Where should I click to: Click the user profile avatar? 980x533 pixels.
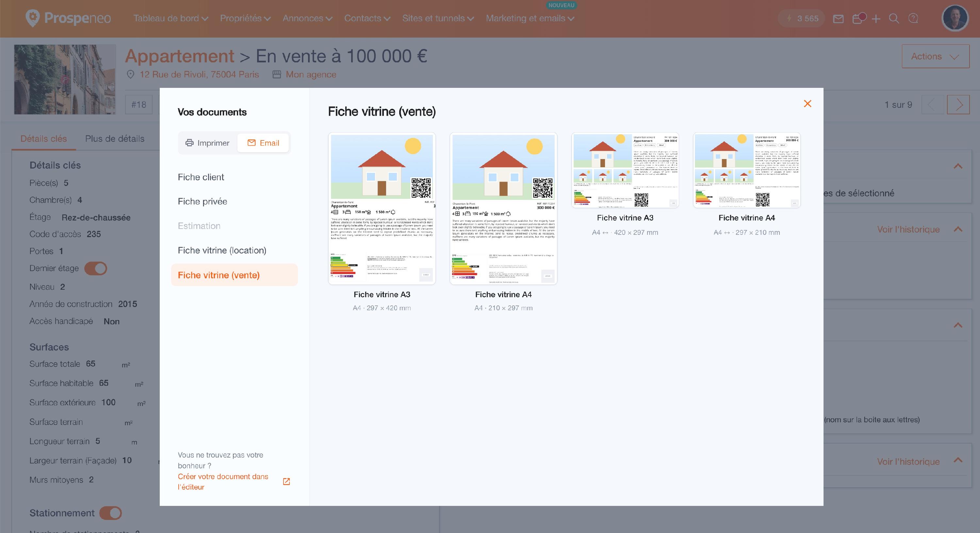(x=955, y=18)
